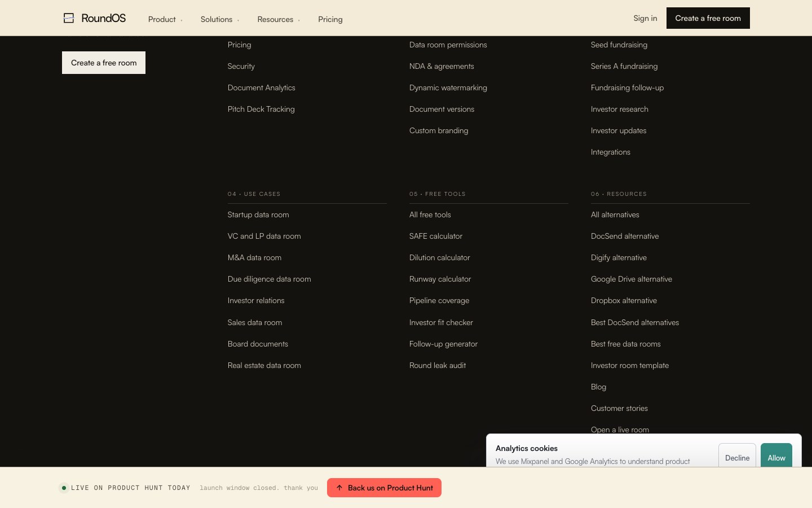Open Investor research link
812x508 pixels.
click(x=620, y=109)
